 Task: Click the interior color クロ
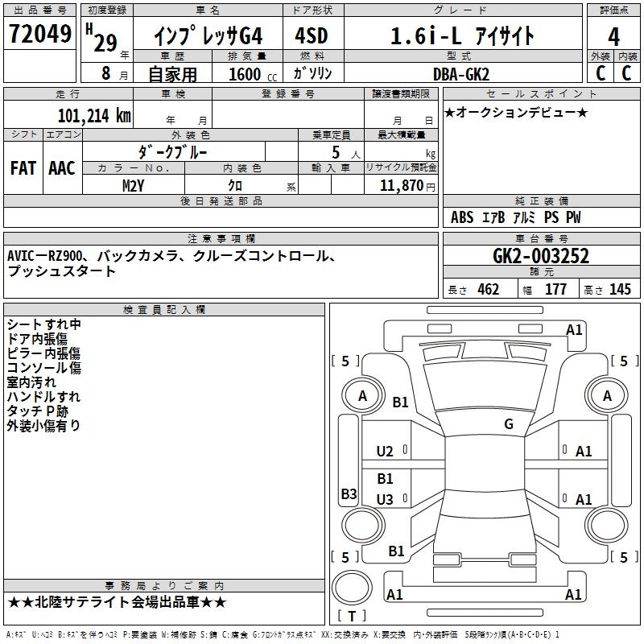pyautogui.click(x=235, y=186)
